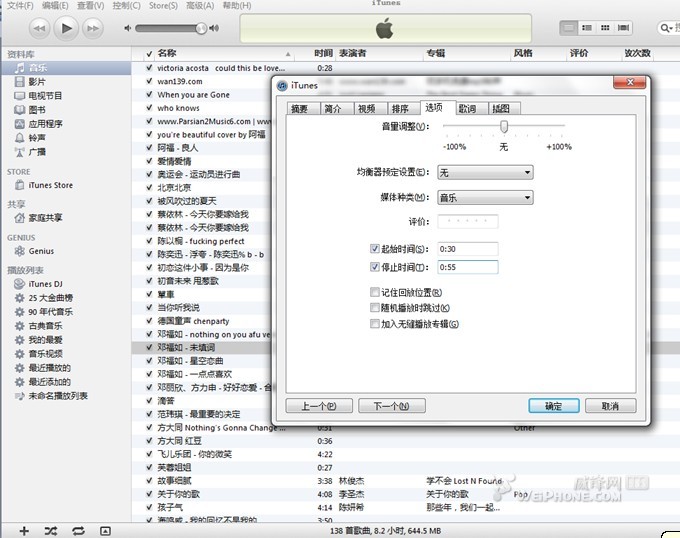Enable 加入无缝播放专辑 option
Image resolution: width=680 pixels, height=538 pixels.
click(375, 323)
